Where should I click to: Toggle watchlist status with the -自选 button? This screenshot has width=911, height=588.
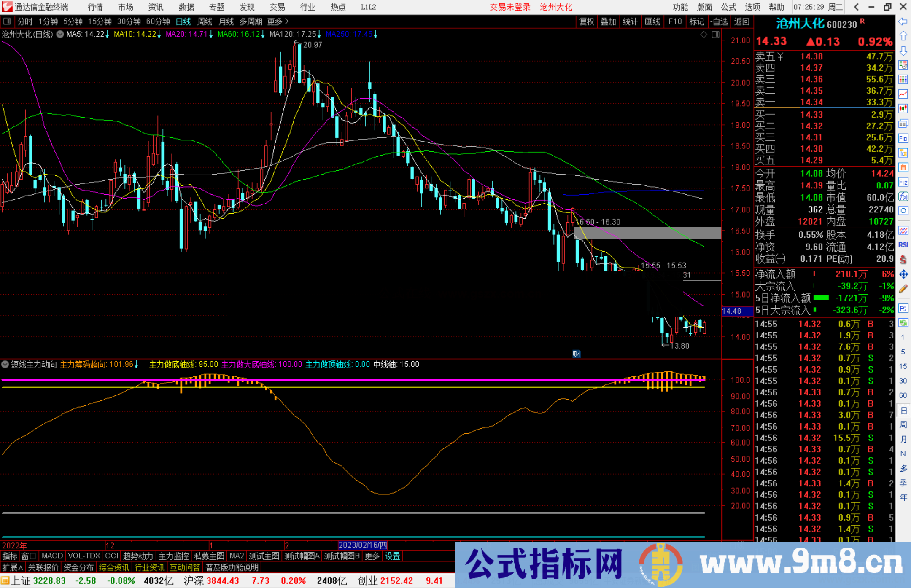[719, 21]
